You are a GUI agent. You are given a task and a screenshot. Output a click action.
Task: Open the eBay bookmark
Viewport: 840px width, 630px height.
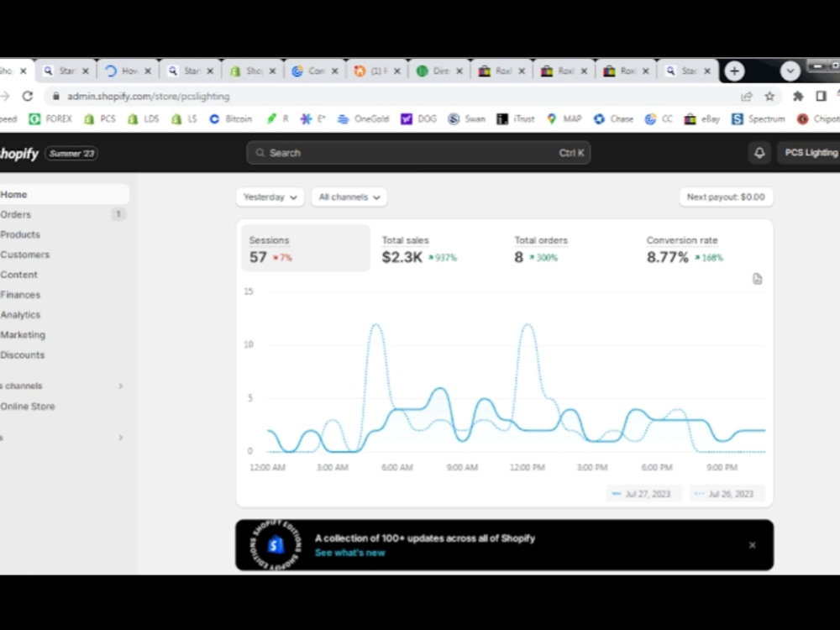click(x=701, y=119)
